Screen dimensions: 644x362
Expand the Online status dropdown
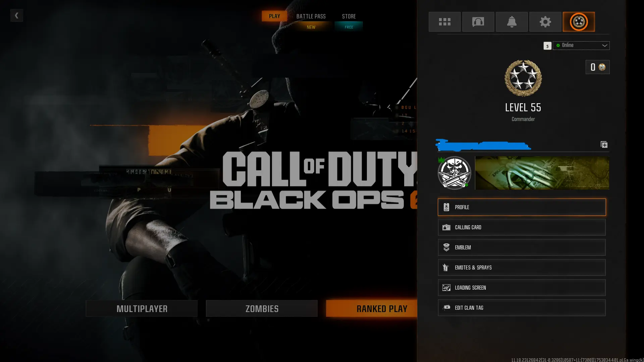click(x=581, y=45)
